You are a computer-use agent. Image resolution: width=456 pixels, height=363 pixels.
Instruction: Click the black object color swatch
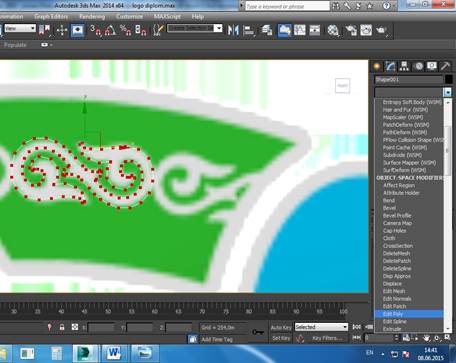click(449, 80)
